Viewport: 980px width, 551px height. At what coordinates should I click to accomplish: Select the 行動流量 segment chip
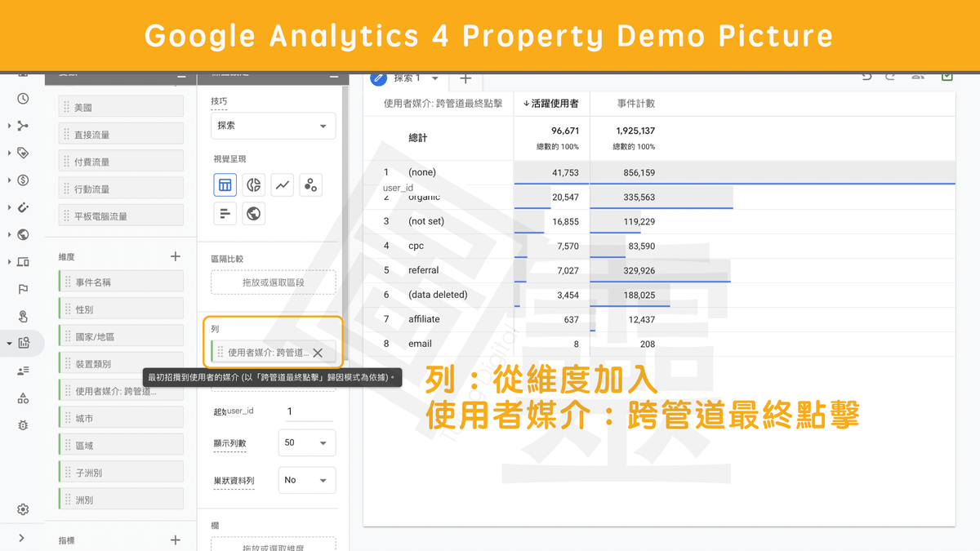click(121, 189)
